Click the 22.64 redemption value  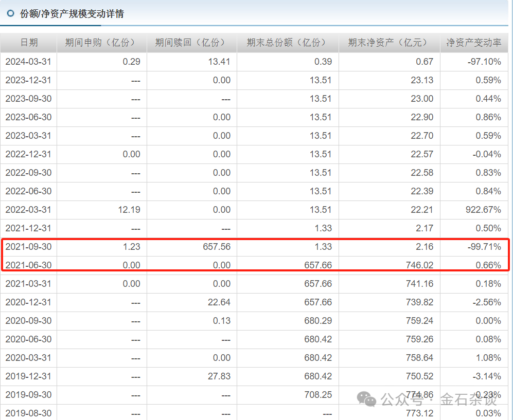(x=219, y=302)
